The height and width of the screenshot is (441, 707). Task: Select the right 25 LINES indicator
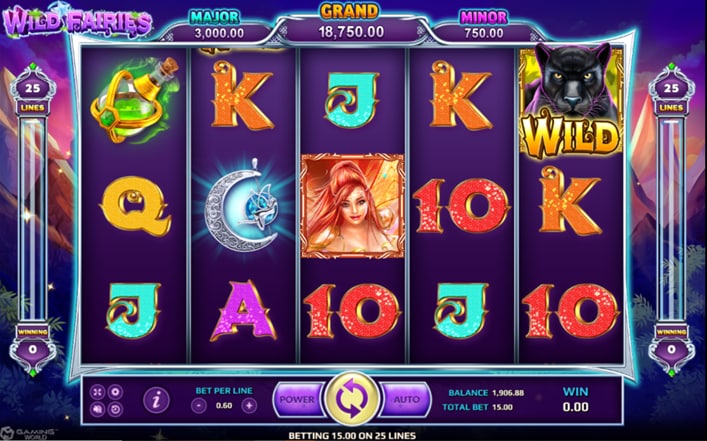[x=671, y=95]
